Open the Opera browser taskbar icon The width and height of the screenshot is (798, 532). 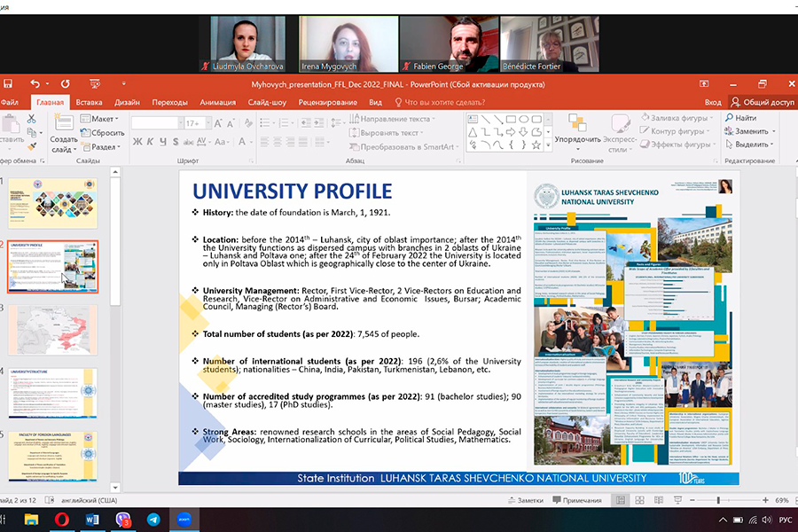[63, 520]
